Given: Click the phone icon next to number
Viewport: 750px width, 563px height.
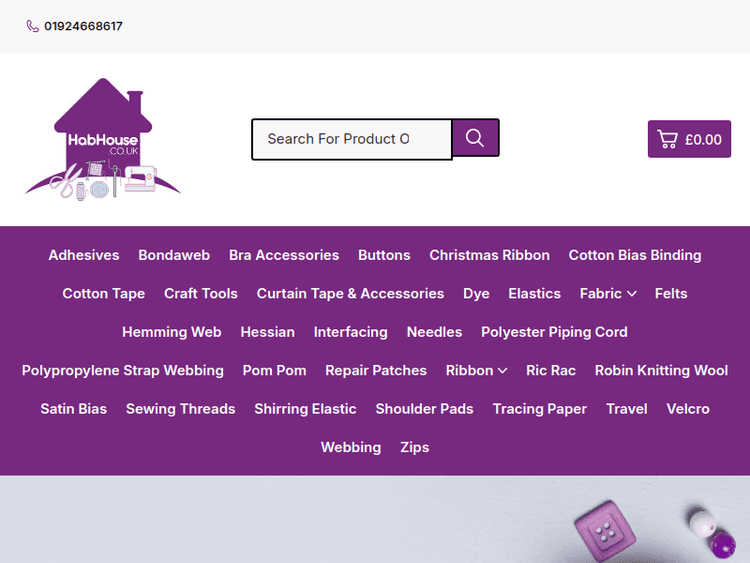Looking at the screenshot, I should point(33,26).
